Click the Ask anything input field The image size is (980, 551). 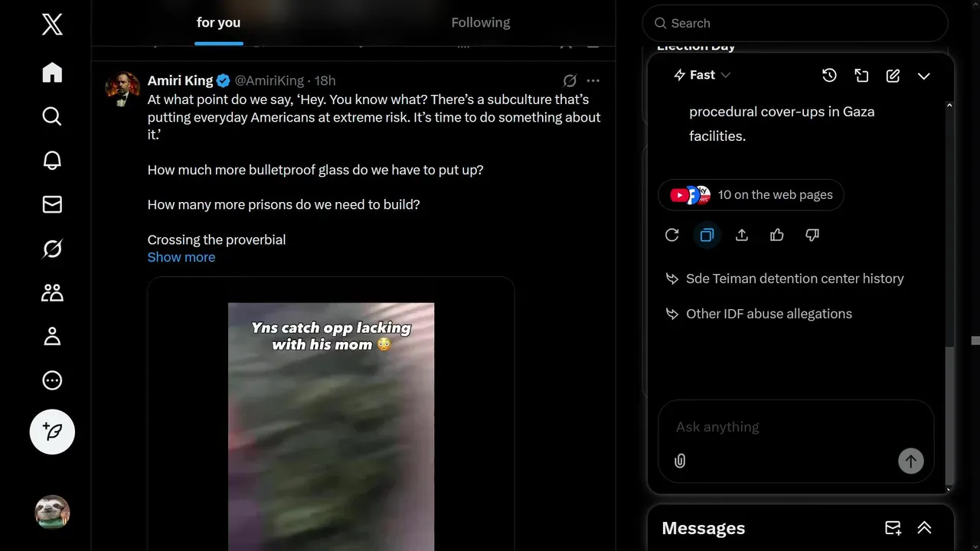click(796, 427)
